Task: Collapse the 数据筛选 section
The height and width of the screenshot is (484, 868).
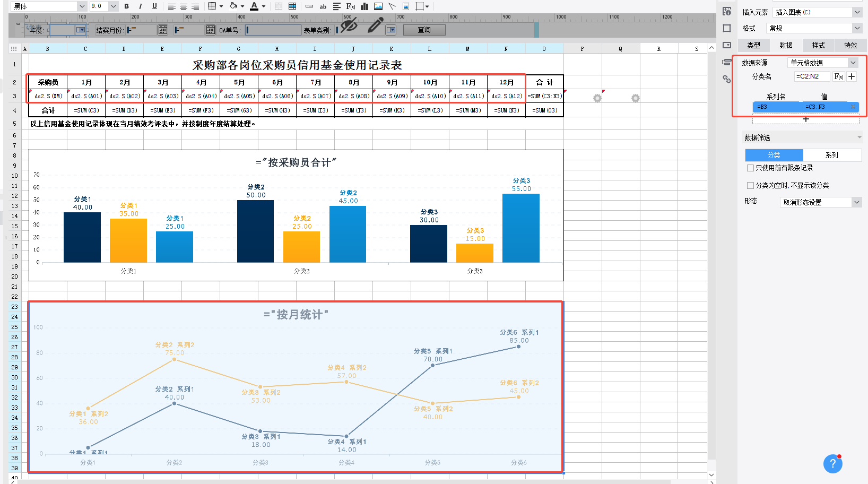Action: tap(860, 137)
